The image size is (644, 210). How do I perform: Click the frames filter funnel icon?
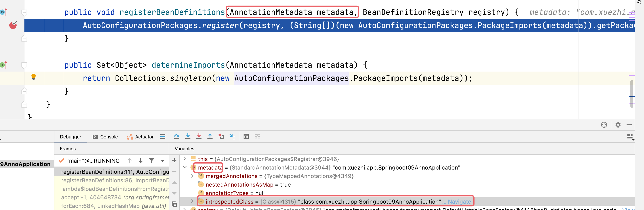click(x=152, y=161)
